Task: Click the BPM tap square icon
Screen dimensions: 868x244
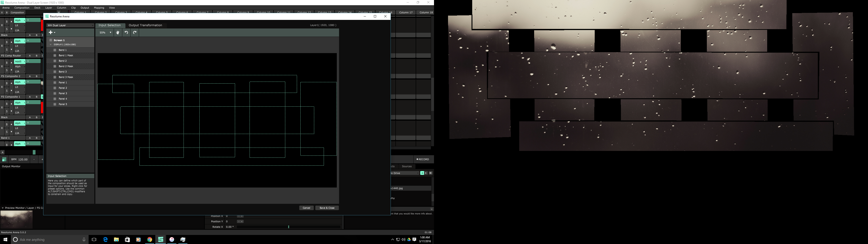Action: (4, 160)
